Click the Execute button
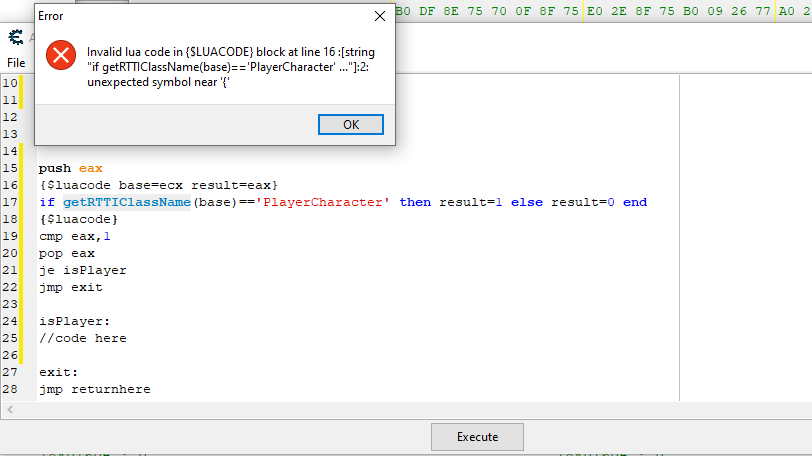The width and height of the screenshot is (812, 456). point(477,437)
